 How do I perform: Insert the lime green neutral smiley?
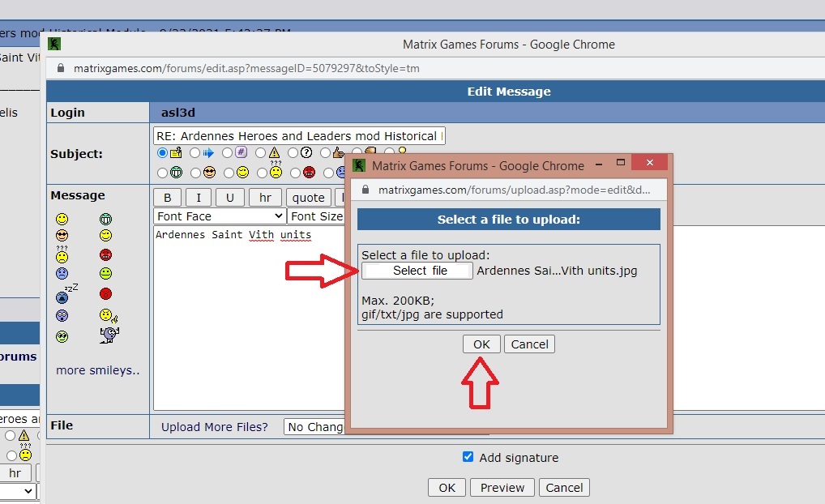click(x=105, y=274)
